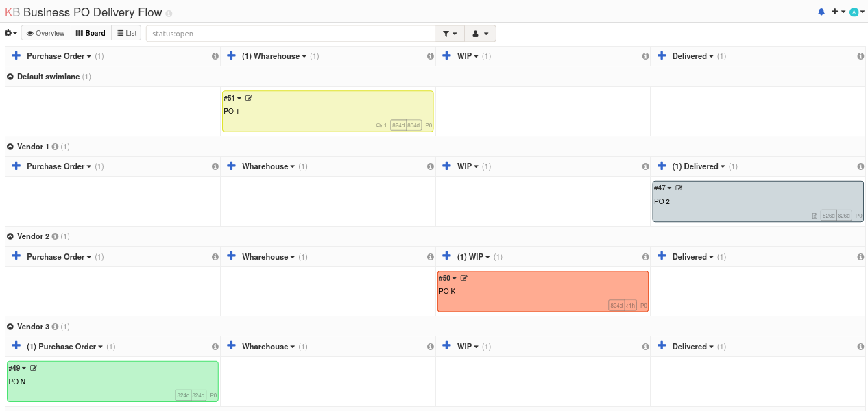Click the description icon on card PO 2

pos(815,216)
